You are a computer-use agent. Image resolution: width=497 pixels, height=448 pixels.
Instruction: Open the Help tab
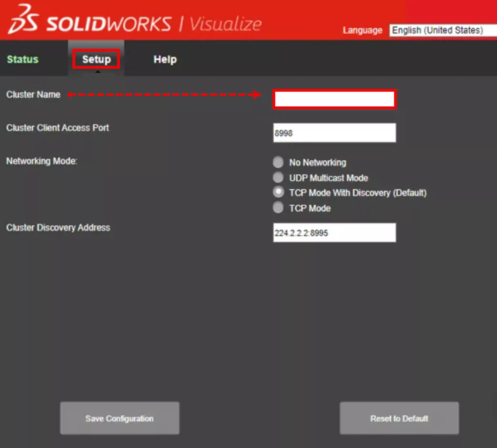point(165,59)
